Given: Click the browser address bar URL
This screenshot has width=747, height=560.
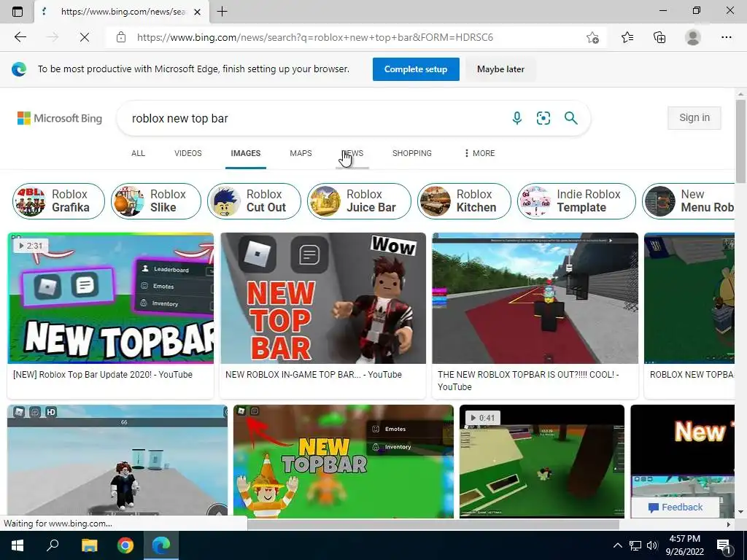Looking at the screenshot, I should click(x=315, y=37).
